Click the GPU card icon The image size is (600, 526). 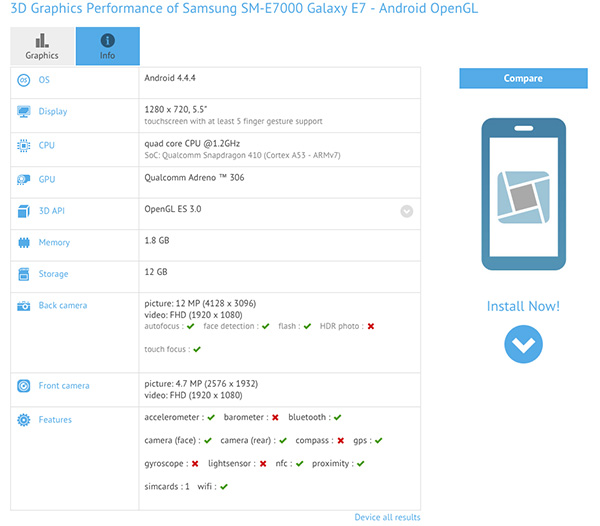(x=24, y=179)
